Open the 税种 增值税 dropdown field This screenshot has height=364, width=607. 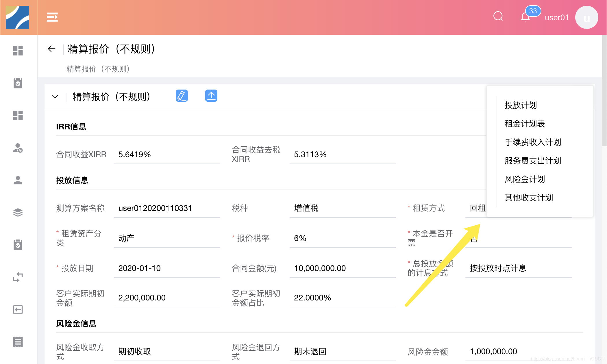point(342,208)
